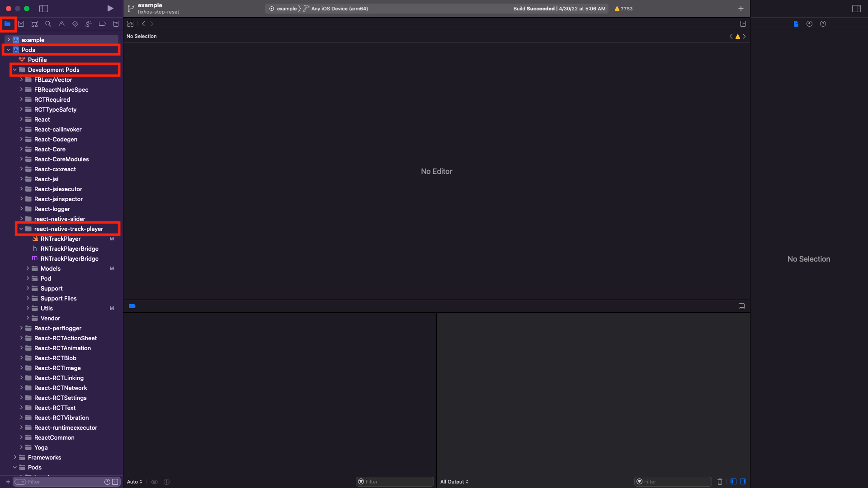Open the scheme selector for example
Viewport: 868px width, 488px height.
click(285, 8)
